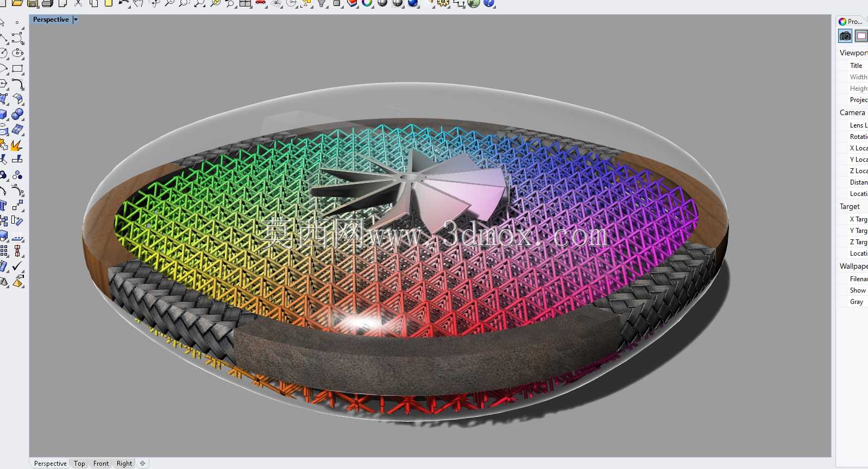868x469 pixels.
Task: Click the Title property row
Action: (x=852, y=65)
